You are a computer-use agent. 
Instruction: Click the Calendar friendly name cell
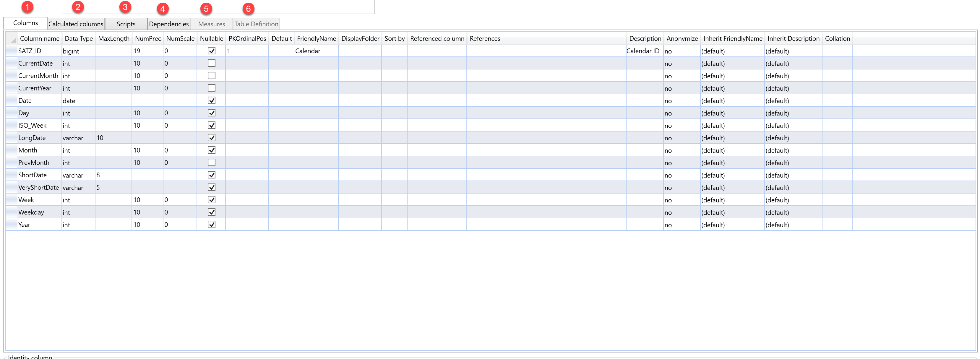coord(316,51)
